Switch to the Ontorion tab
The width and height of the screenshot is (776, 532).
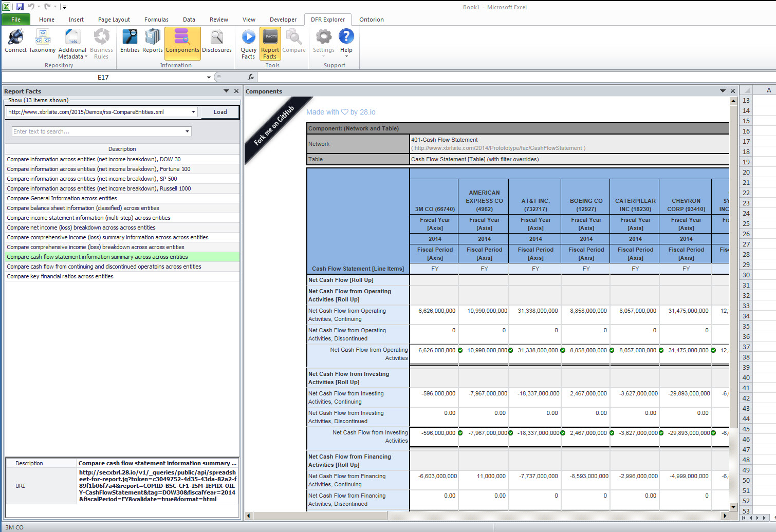point(372,20)
